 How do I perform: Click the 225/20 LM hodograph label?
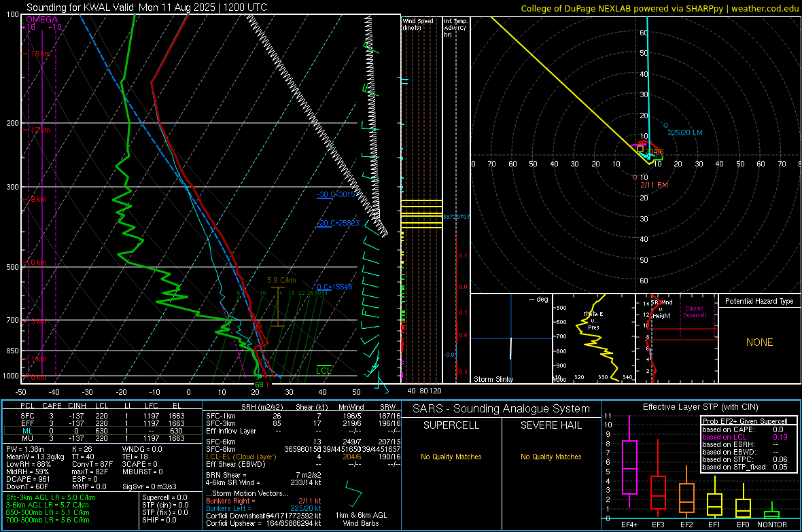point(685,132)
